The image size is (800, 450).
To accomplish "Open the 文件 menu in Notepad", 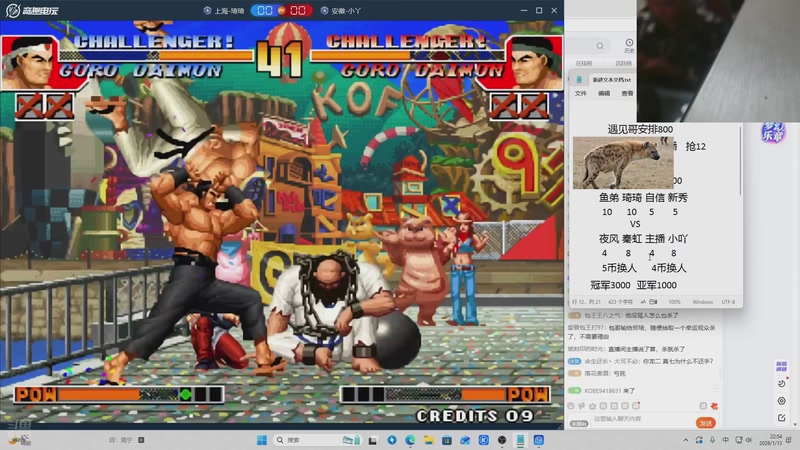I will pos(581,93).
